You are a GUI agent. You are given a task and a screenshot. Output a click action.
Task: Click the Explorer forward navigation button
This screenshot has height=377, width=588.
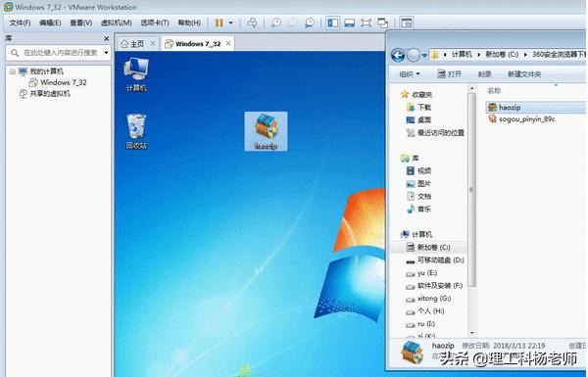(x=414, y=56)
